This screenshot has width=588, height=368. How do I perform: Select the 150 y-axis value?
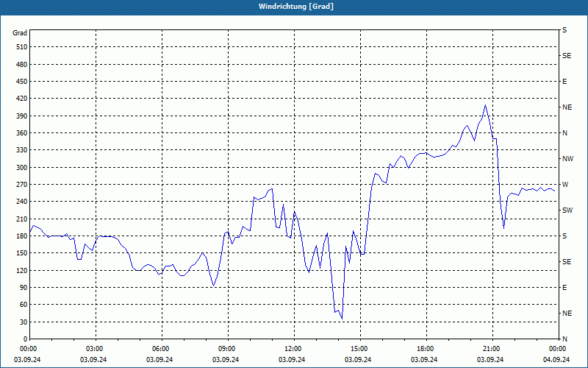[22, 253]
